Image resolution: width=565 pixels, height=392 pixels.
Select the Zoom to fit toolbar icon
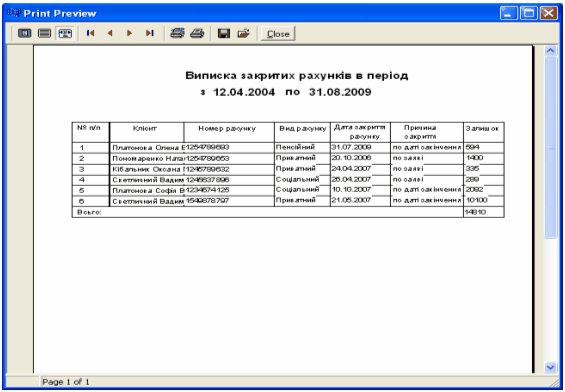tap(25, 34)
